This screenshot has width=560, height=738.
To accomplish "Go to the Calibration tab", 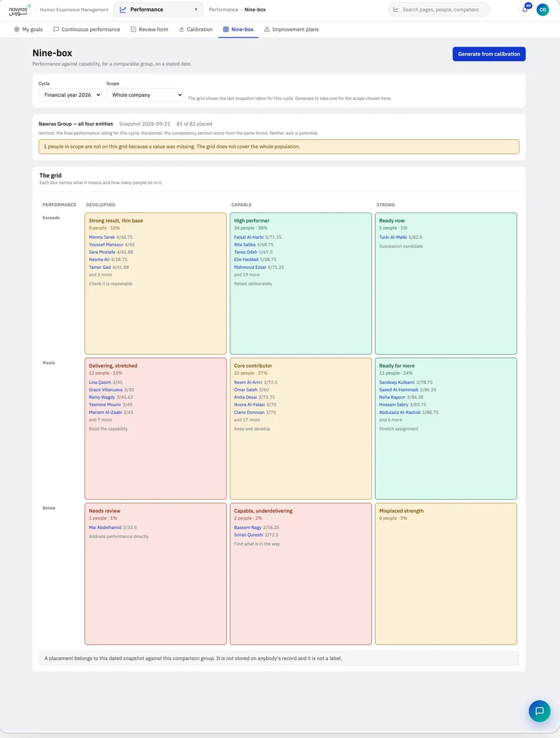I will [x=195, y=30].
